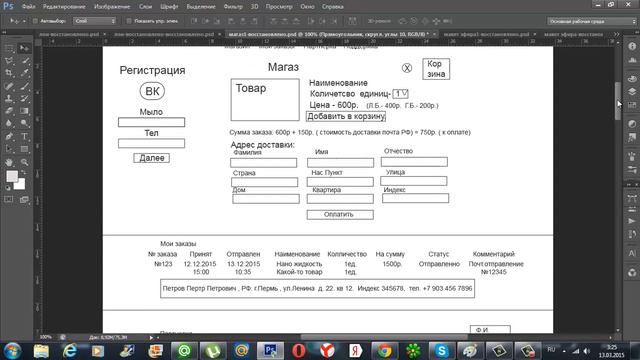Viewport: 640px width, 360px height.
Task: Open the Layers panel icon
Action: [632, 92]
